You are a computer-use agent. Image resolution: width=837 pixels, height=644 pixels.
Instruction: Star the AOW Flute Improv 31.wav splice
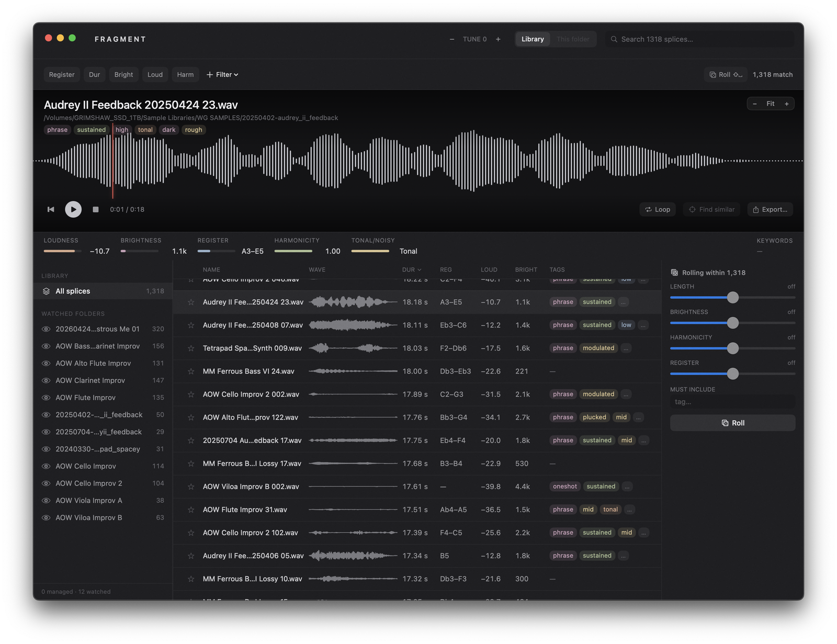pyautogui.click(x=191, y=510)
